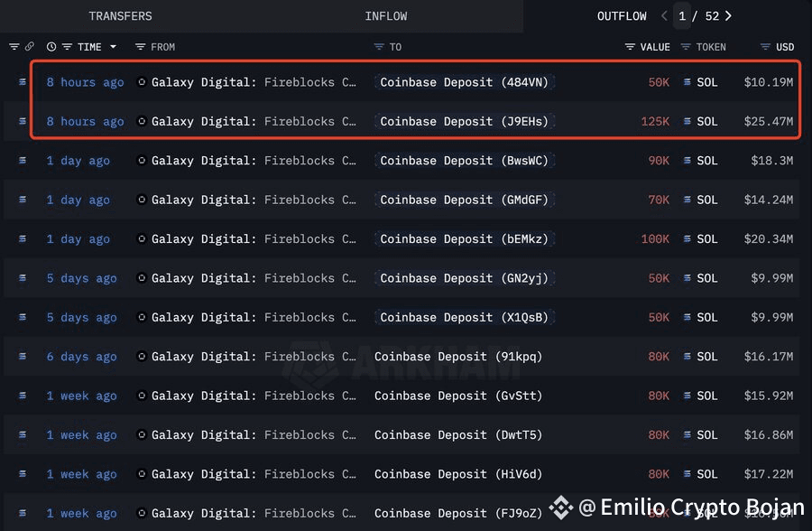Click the $18.3M USD value
812x531 pixels.
pos(771,161)
